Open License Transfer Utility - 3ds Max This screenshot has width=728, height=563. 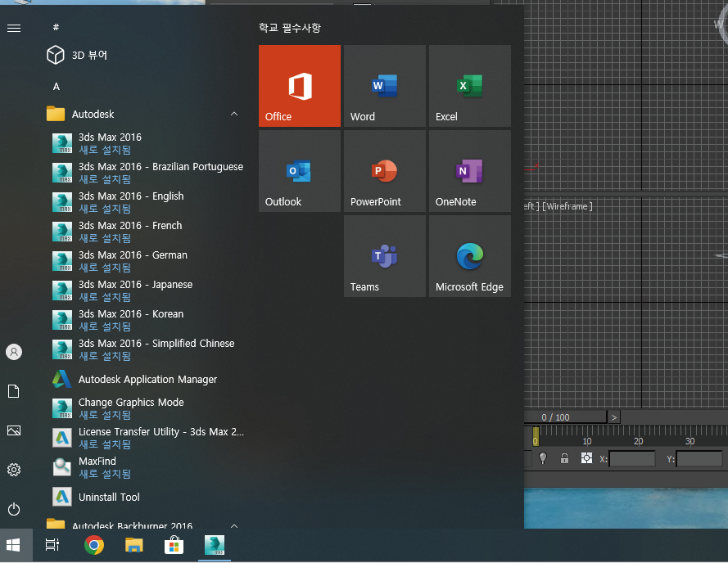pyautogui.click(x=146, y=438)
